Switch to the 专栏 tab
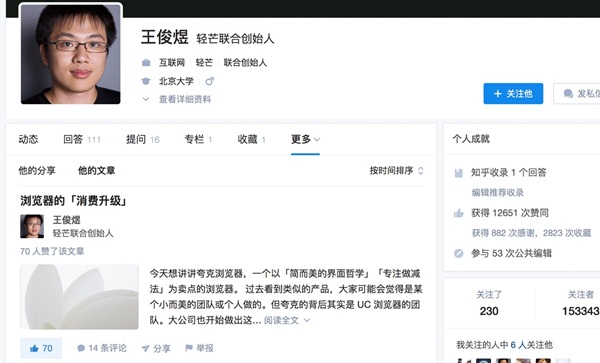Viewport: 600px width, 363px height. pyautogui.click(x=198, y=139)
